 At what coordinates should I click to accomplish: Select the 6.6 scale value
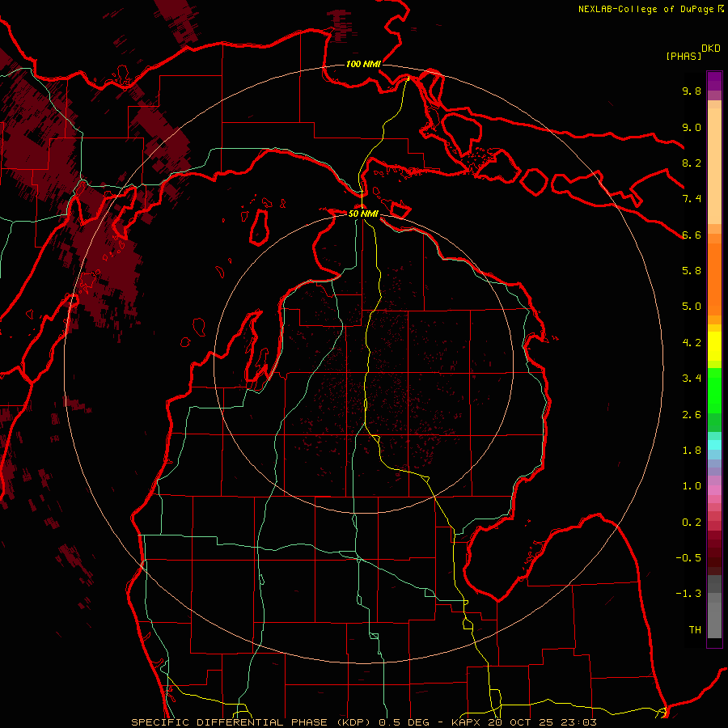[x=692, y=235]
